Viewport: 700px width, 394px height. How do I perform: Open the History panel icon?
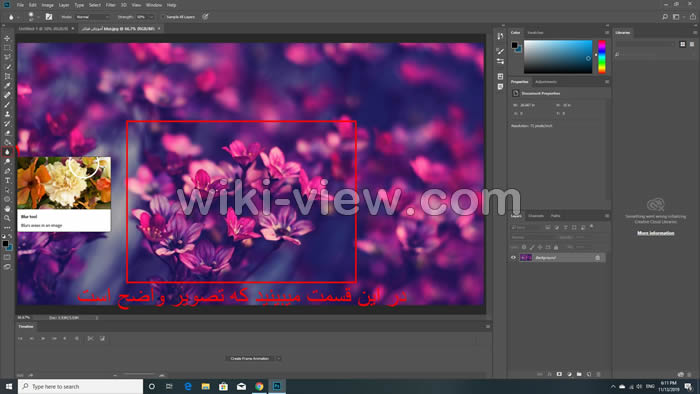click(x=500, y=37)
